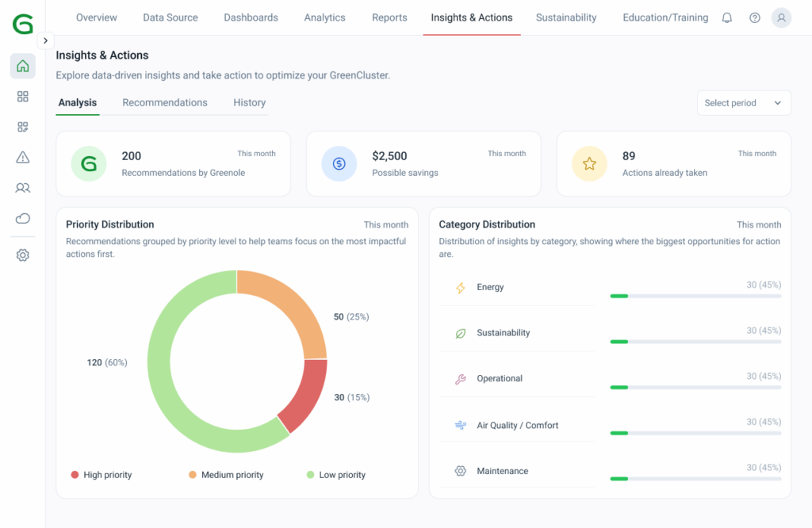Viewport: 812px width, 528px height.
Task: Open the grid dashboard sidebar icon
Action: 23,97
